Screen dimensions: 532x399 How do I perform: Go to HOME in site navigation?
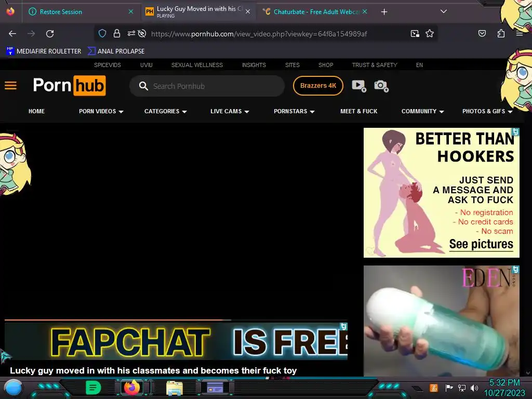tap(37, 111)
